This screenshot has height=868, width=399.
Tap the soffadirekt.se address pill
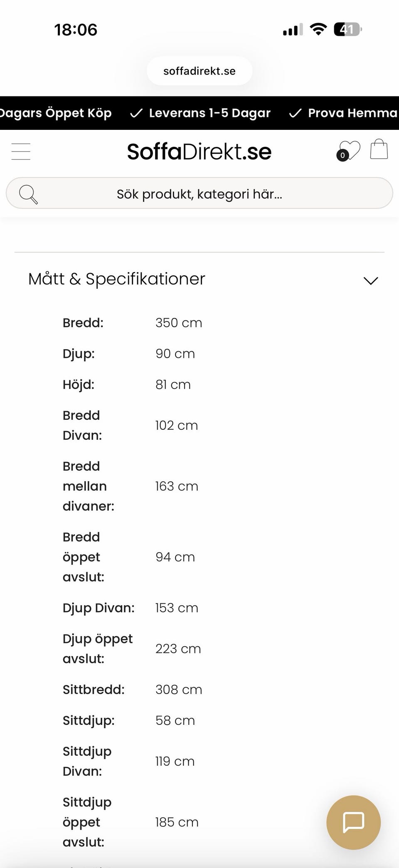[x=199, y=71]
